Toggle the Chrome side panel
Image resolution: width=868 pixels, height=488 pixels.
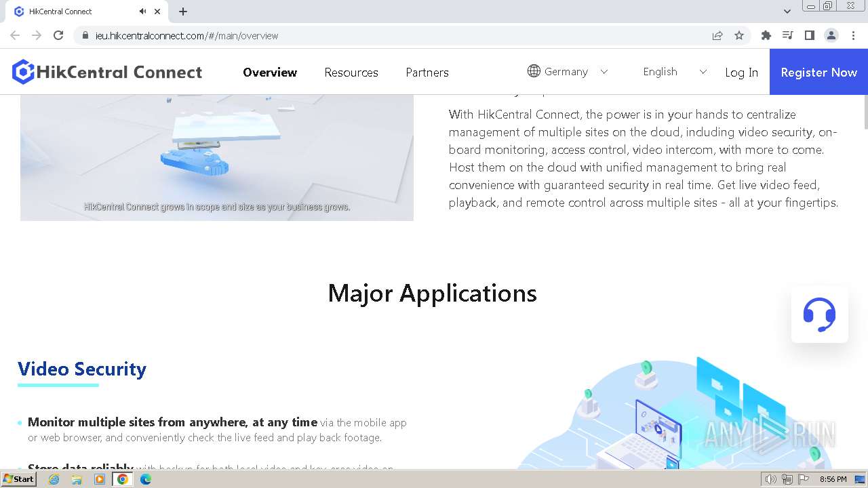coord(810,35)
